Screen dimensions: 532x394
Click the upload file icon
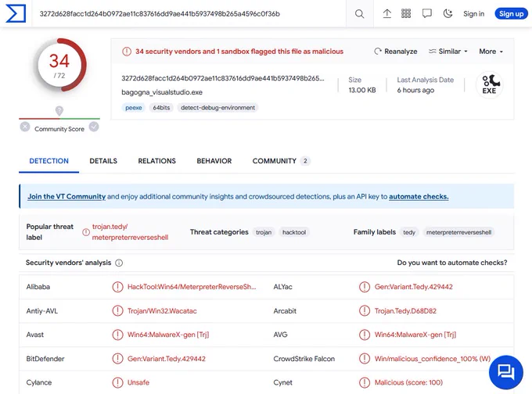(386, 13)
